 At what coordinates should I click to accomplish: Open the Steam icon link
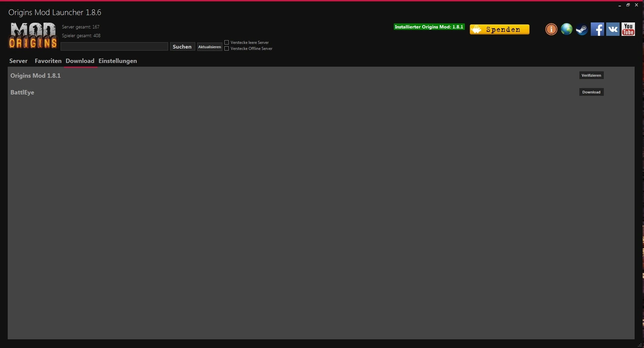click(582, 29)
